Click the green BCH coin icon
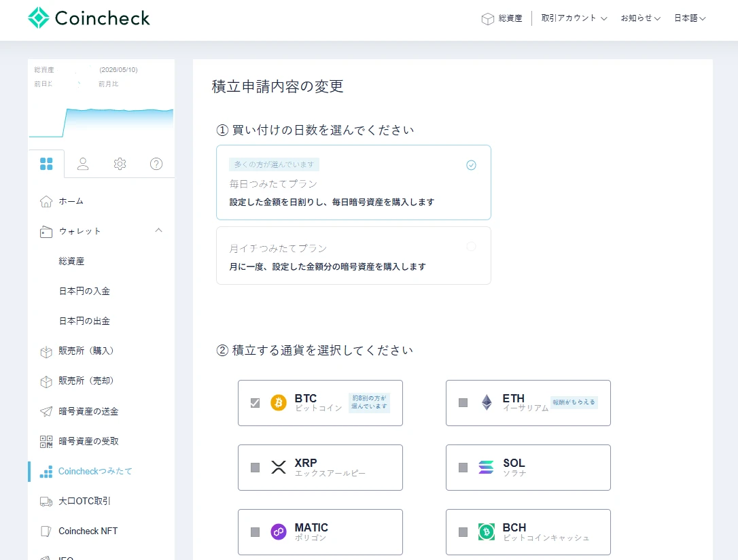The image size is (738, 560). [x=487, y=531]
